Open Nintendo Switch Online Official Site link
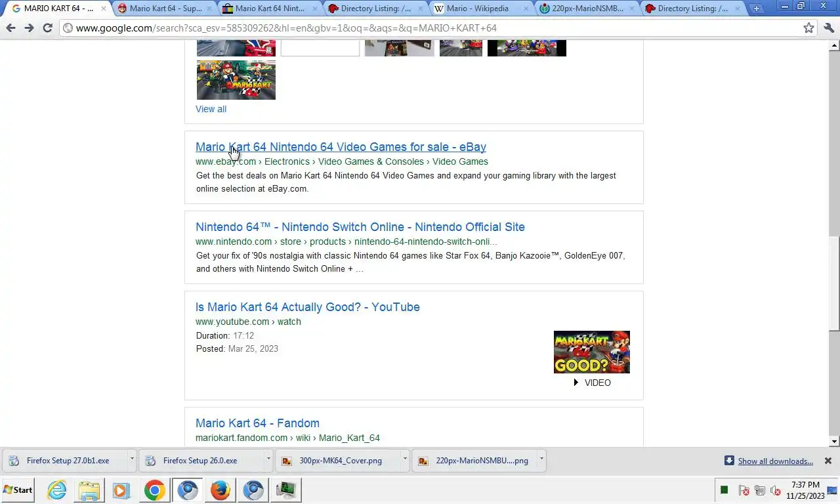840x504 pixels. pyautogui.click(x=360, y=227)
